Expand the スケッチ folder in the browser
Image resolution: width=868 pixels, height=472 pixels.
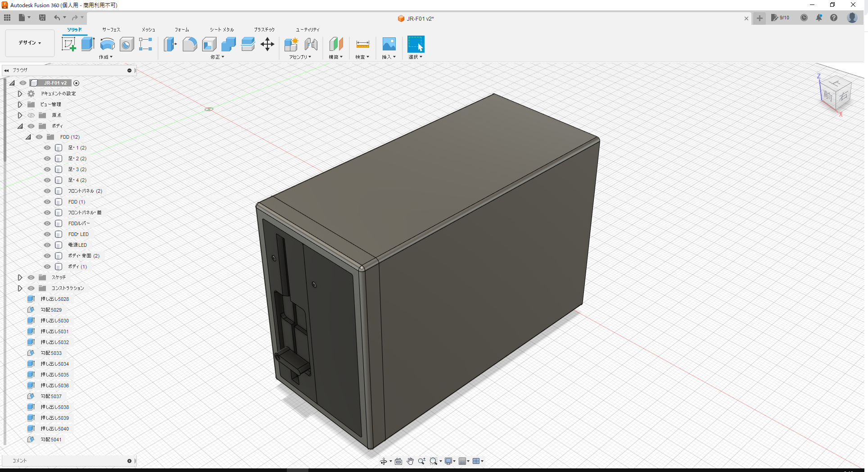pos(20,277)
